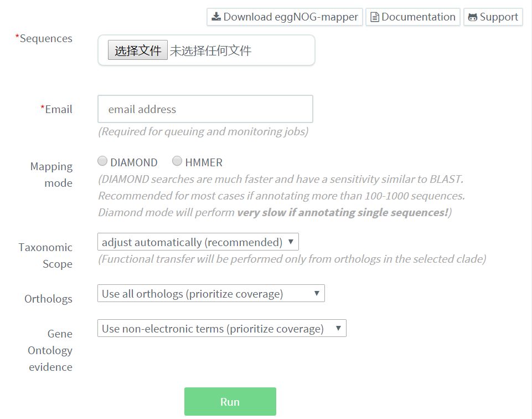This screenshot has width=532, height=419.
Task: Select the DIAMOND mapping mode
Action: pyautogui.click(x=102, y=161)
